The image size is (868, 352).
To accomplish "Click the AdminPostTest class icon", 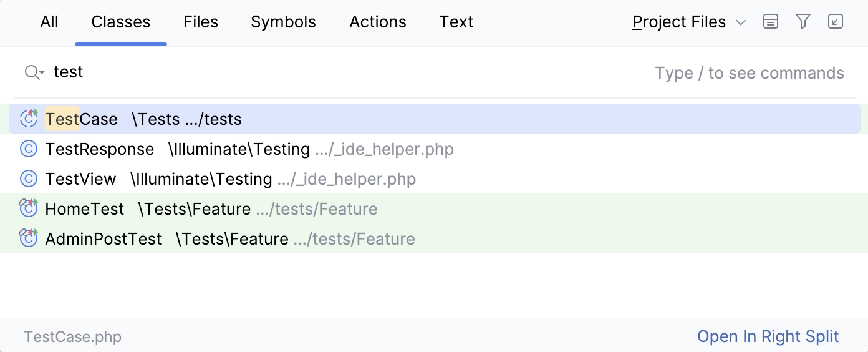I will (29, 238).
